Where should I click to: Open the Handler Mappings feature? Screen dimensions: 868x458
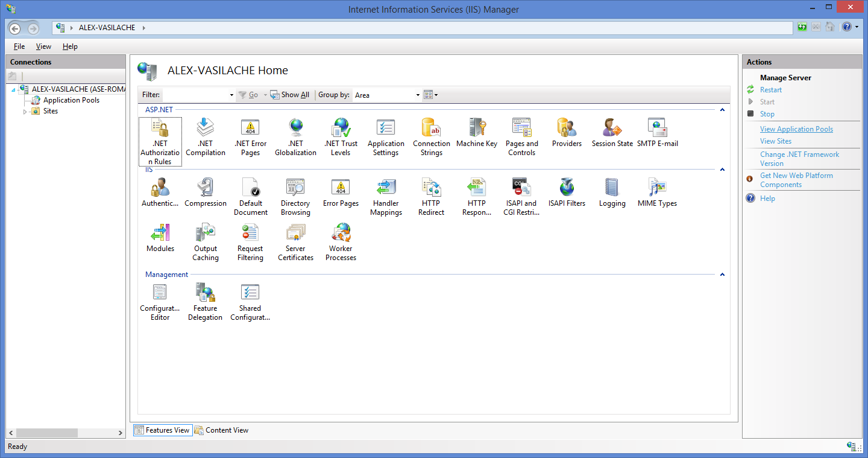(386, 188)
